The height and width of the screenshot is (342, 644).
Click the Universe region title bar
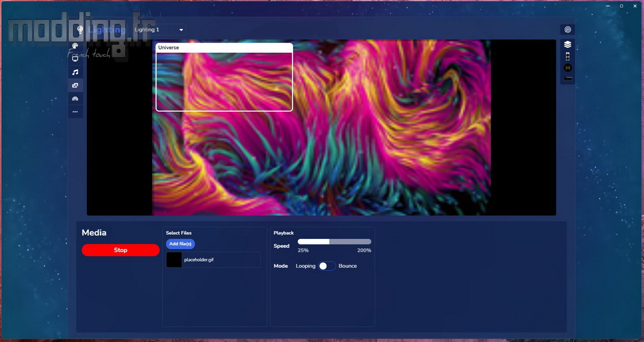coord(225,48)
